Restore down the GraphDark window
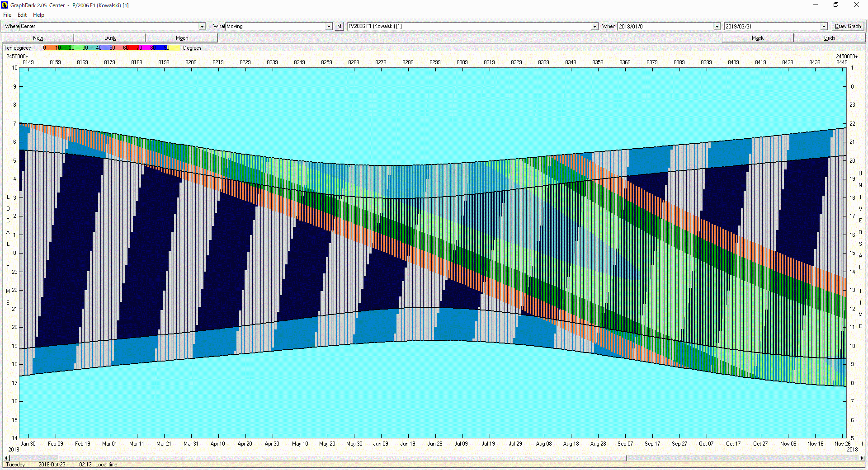Screen dimensions: 868x470 click(836, 5)
